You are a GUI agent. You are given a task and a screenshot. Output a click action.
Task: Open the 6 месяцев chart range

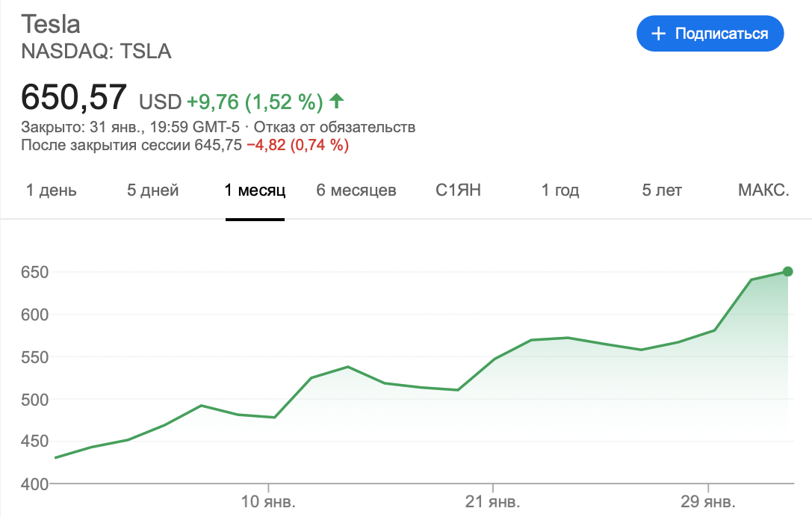[356, 190]
